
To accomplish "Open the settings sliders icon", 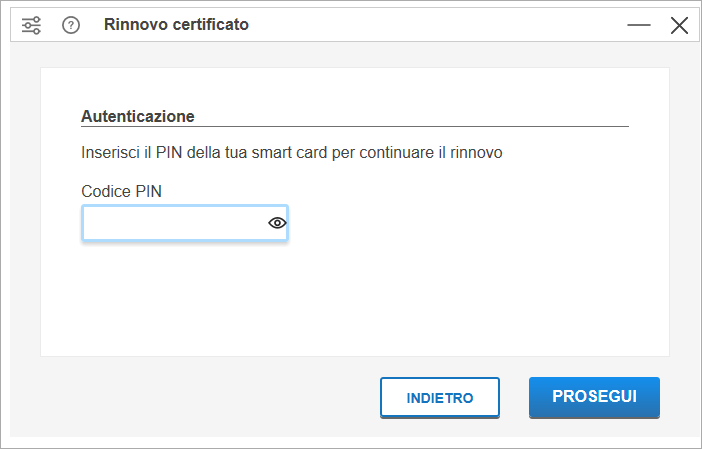I will click(31, 25).
